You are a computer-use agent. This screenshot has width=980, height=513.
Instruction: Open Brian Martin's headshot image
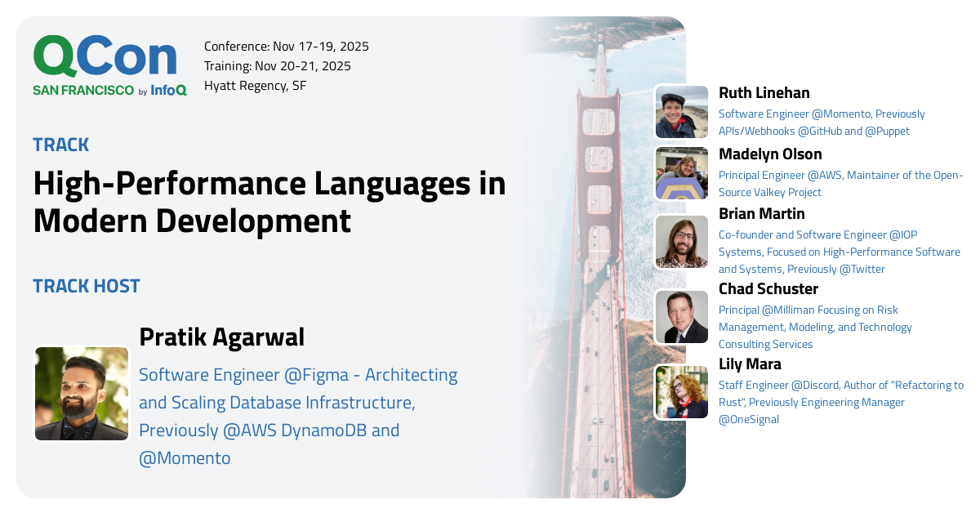681,242
